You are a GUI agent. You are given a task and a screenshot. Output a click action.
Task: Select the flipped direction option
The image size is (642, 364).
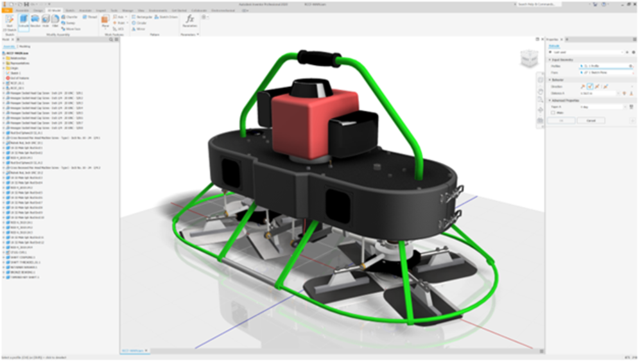(590, 87)
